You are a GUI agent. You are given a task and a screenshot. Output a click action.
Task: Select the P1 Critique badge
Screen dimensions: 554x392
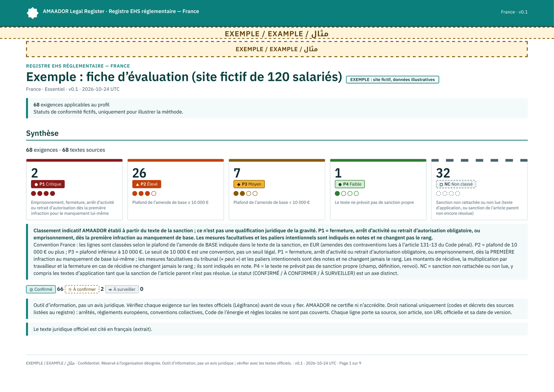48,184
